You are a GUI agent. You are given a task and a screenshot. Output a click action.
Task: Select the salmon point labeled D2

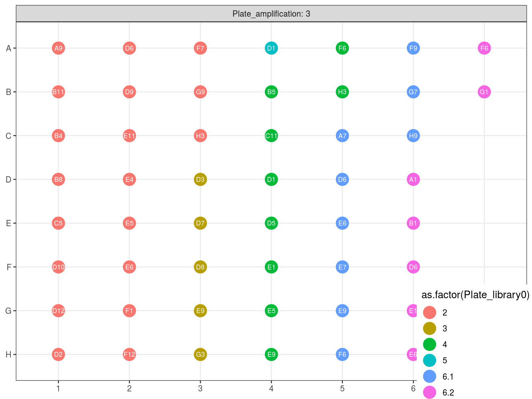coord(58,355)
